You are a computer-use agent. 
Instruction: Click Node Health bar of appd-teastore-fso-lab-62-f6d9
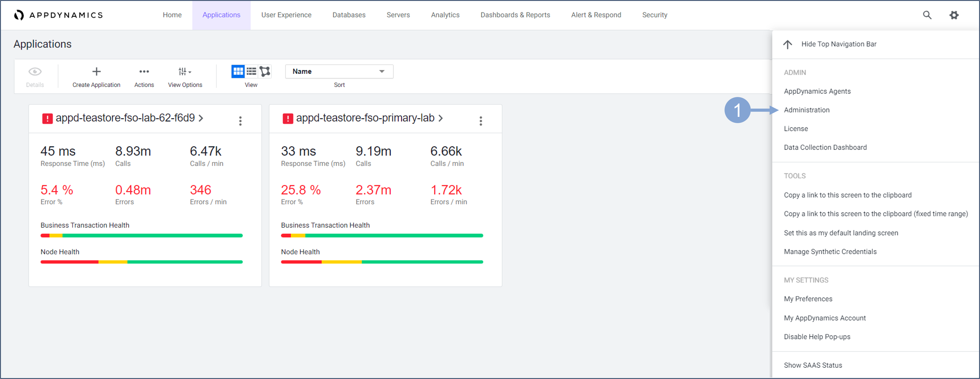(141, 262)
